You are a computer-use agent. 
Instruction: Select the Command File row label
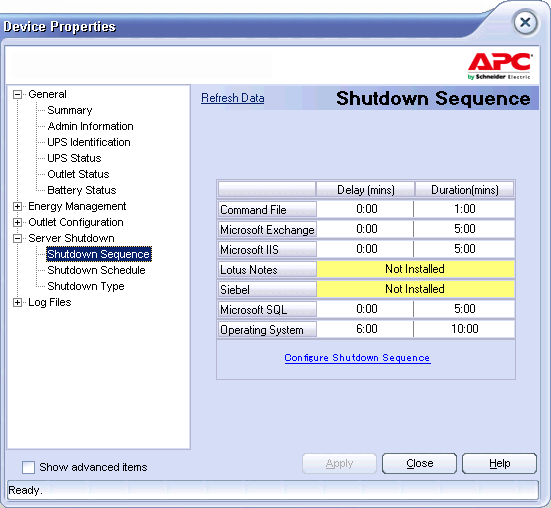tap(267, 209)
